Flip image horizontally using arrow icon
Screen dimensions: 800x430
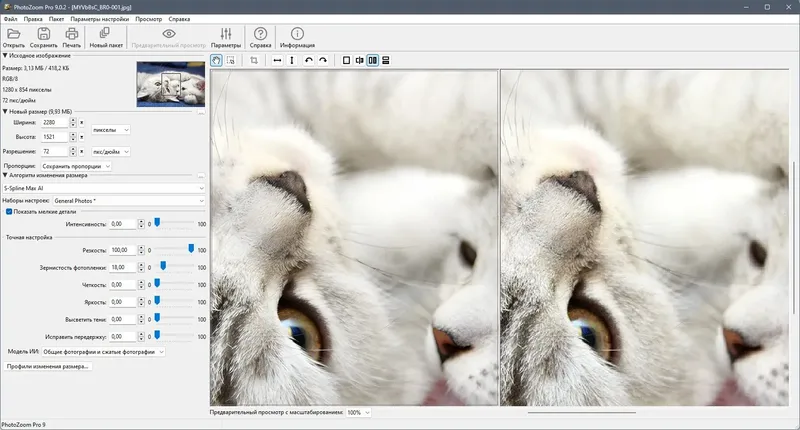[x=278, y=60]
